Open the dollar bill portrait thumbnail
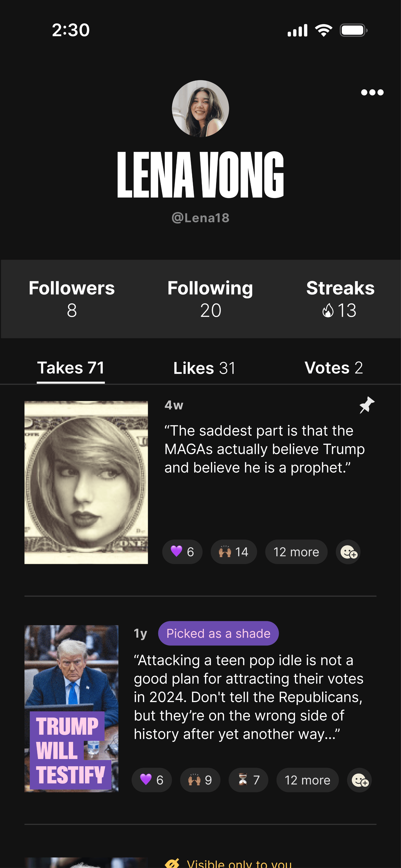 (86, 483)
